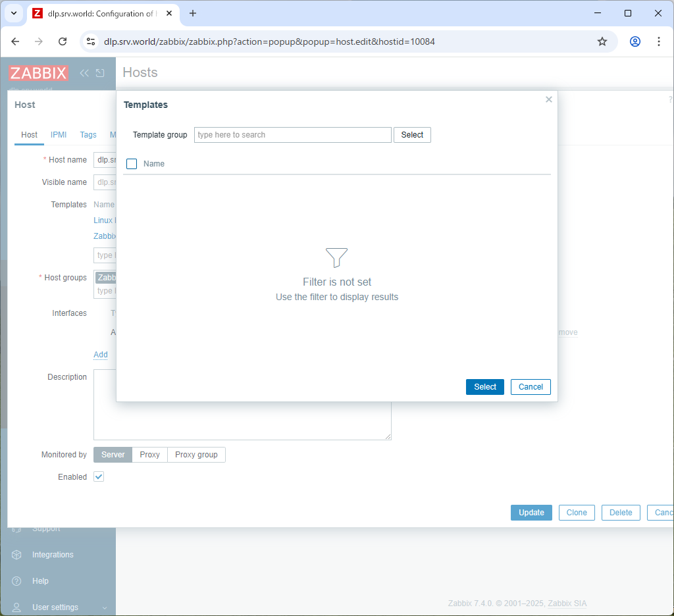Toggle kiosk mode icon next to logo

(x=100, y=73)
